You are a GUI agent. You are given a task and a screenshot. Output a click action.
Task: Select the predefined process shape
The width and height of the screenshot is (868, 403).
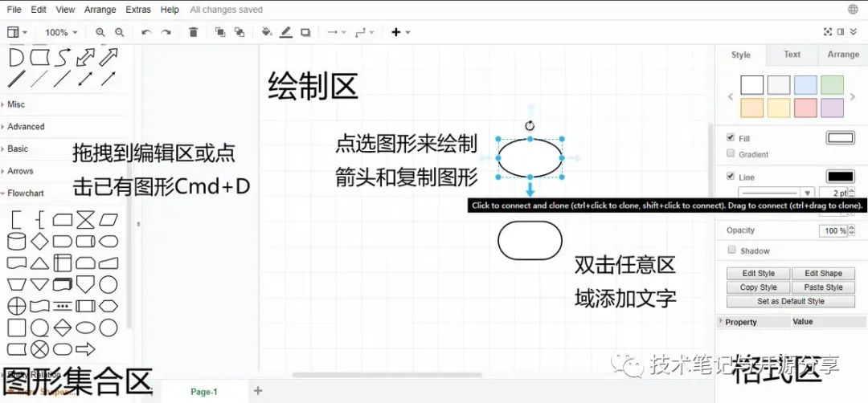click(85, 306)
